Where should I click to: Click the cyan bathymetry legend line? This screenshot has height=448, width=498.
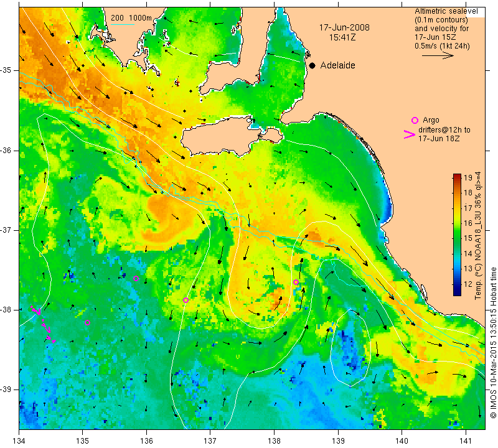pos(123,24)
